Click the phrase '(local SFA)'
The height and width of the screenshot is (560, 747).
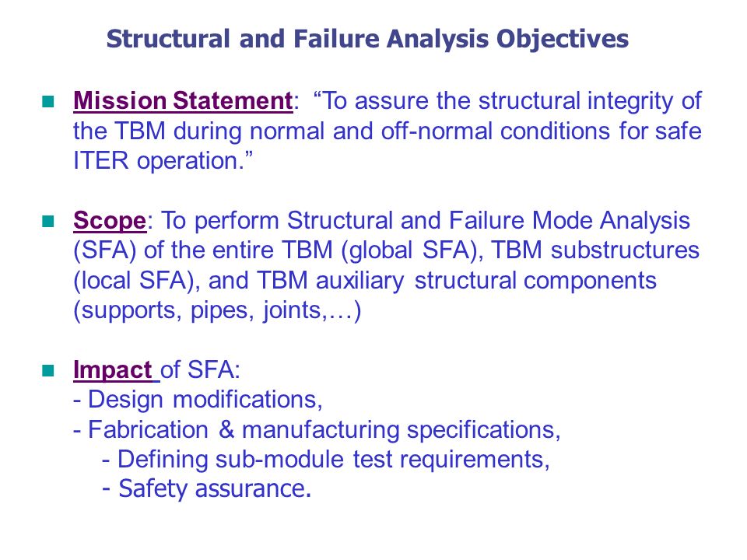134,281
